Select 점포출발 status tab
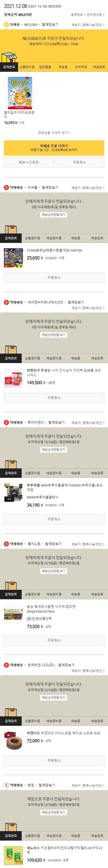 click(x=45, y=67)
